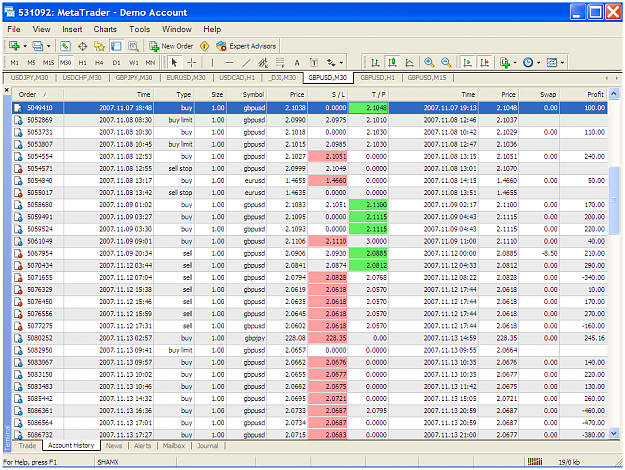Click the history list scroll down arrow
Screen dimensions: 625x470
tap(614, 433)
